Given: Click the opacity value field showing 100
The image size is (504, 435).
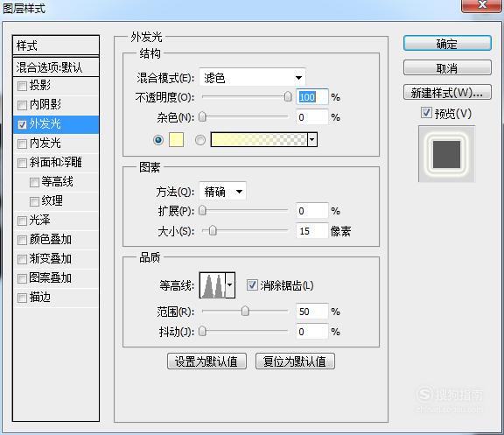Looking at the screenshot, I should point(312,97).
